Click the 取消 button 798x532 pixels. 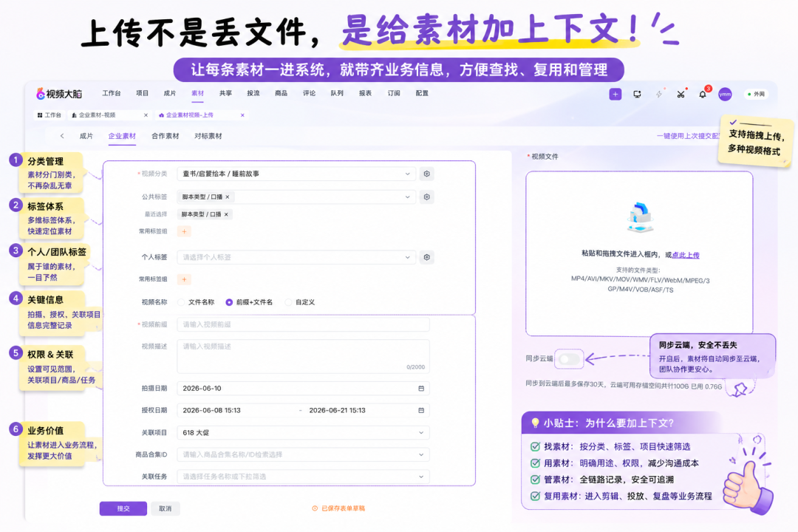(x=166, y=508)
